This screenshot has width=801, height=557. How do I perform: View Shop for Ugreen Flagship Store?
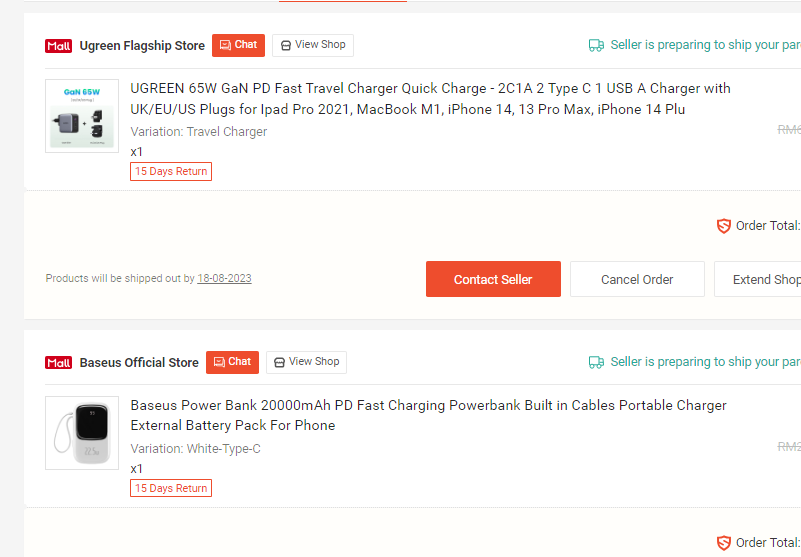point(313,45)
